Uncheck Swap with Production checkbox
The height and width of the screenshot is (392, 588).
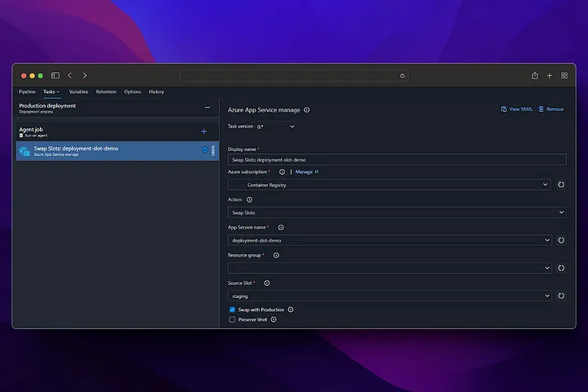pos(232,310)
